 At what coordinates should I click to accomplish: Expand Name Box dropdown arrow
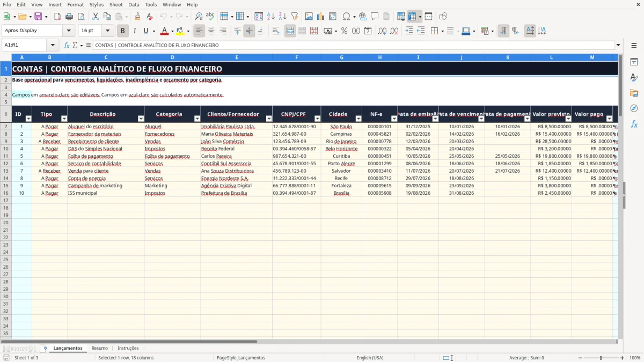point(53,46)
